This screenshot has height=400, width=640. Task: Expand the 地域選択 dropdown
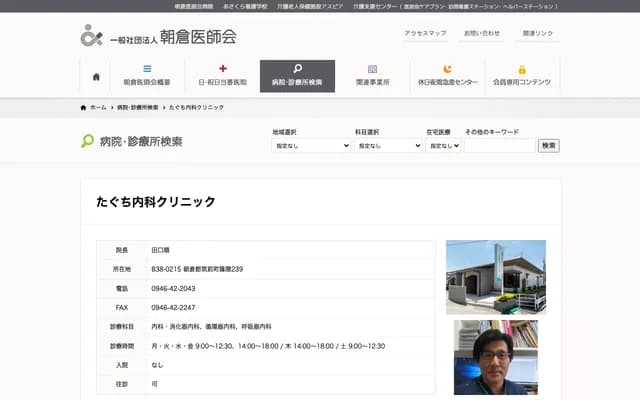[x=311, y=145]
